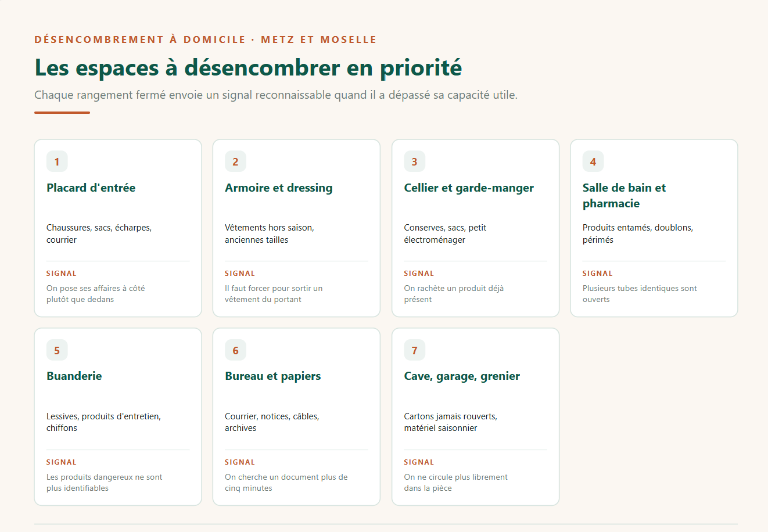This screenshot has height=532, width=768.
Task: Select the subtitle starting 'Chaque rangement fermé envoie'
Action: tap(276, 95)
